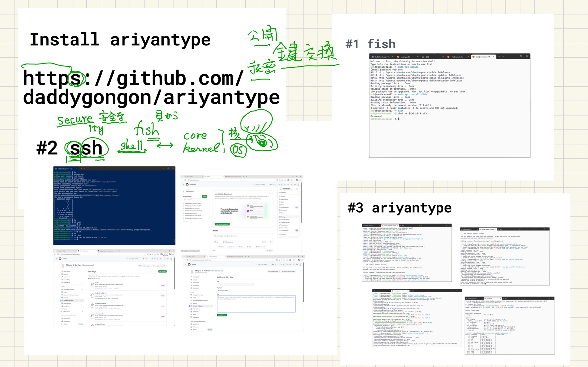588x367 pixels.
Task: Select the GitHub dashboard browser screenshot
Action: tap(242, 213)
